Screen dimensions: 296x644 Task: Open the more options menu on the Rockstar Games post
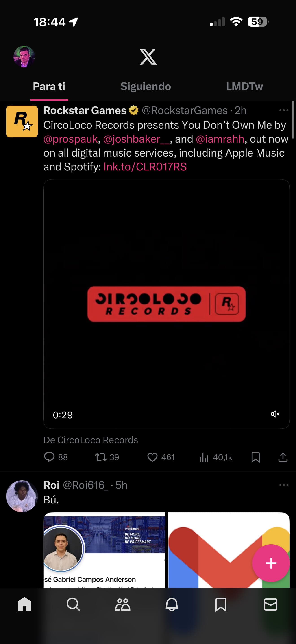click(284, 110)
